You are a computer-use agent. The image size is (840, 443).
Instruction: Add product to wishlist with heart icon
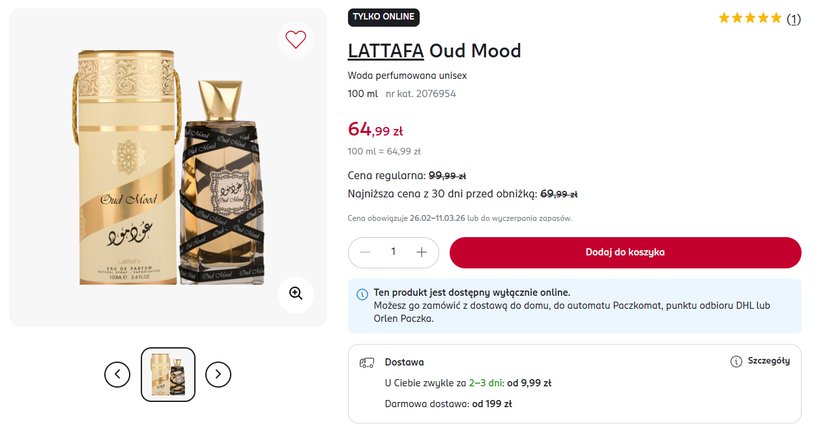click(x=295, y=39)
